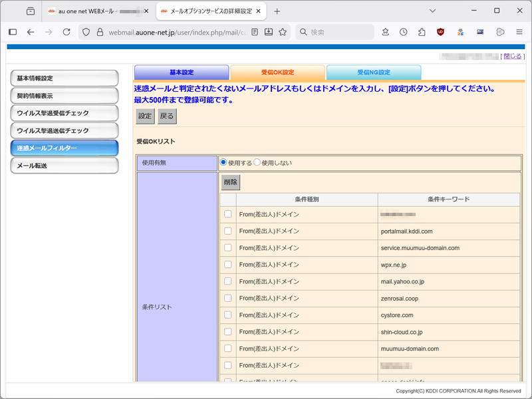Image resolution: width=532 pixels, height=399 pixels.
Task: Click the 削除 button above the list
Action: click(x=231, y=183)
